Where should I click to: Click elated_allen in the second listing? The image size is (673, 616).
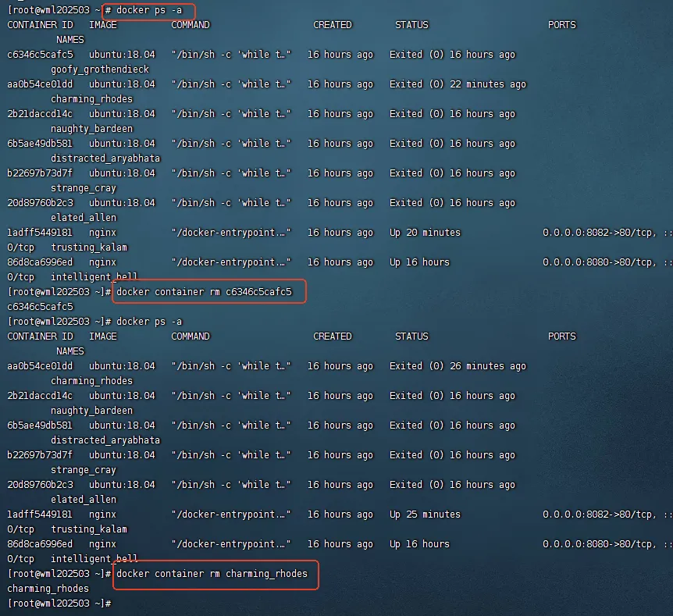84,500
